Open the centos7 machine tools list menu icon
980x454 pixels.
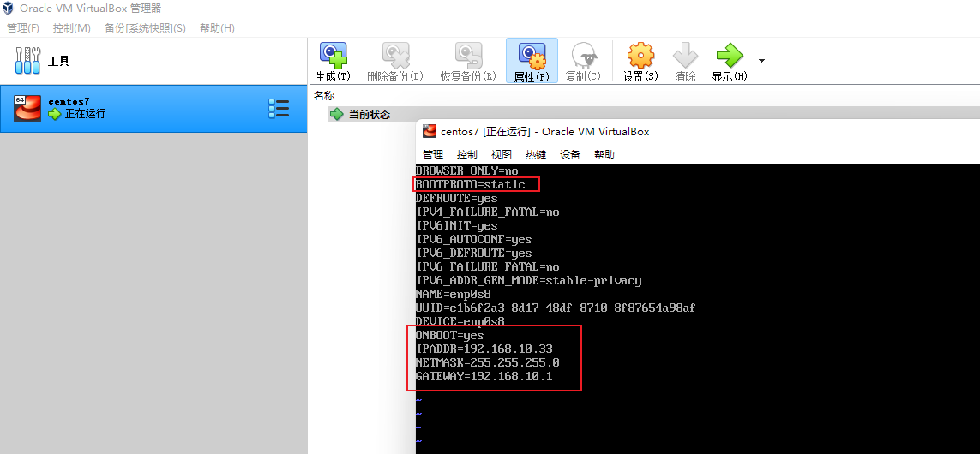[278, 109]
